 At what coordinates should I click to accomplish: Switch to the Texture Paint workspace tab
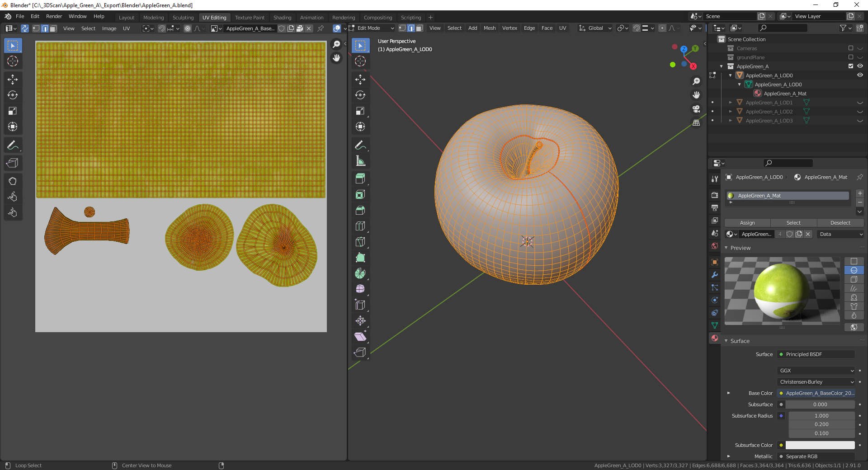tap(250, 18)
